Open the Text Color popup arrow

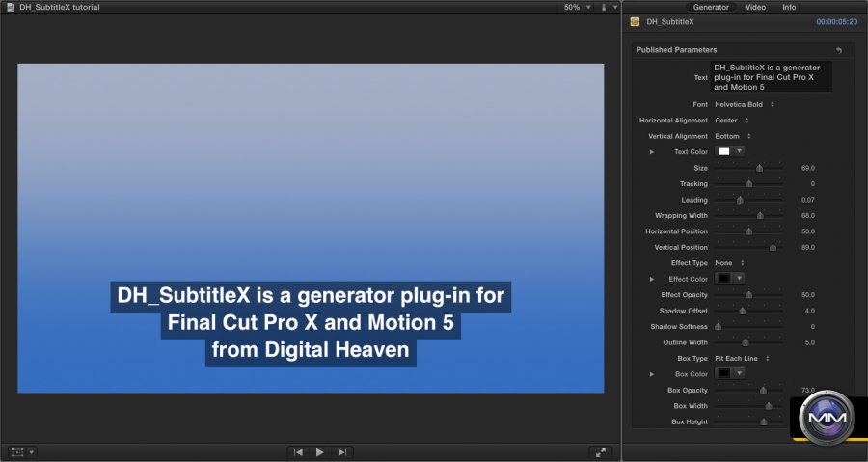tap(739, 151)
